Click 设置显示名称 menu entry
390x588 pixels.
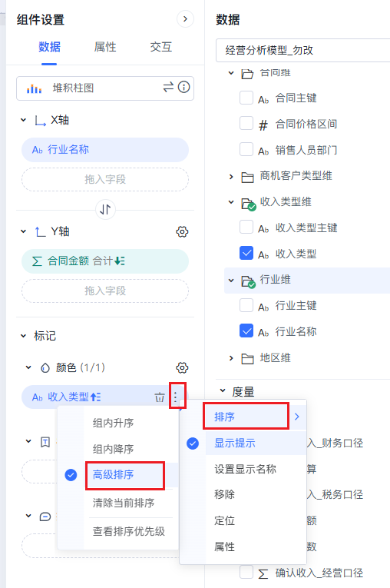tap(245, 469)
